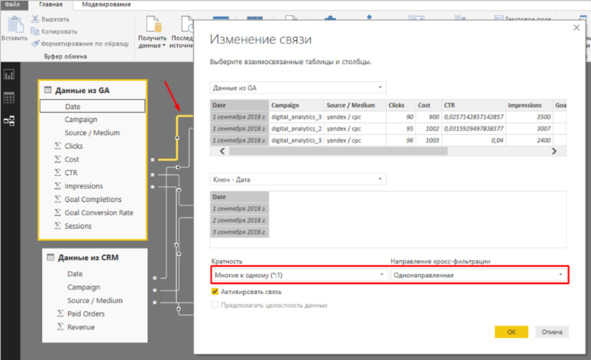Select CTR column header in preview
The image size is (591, 360).
(x=473, y=105)
